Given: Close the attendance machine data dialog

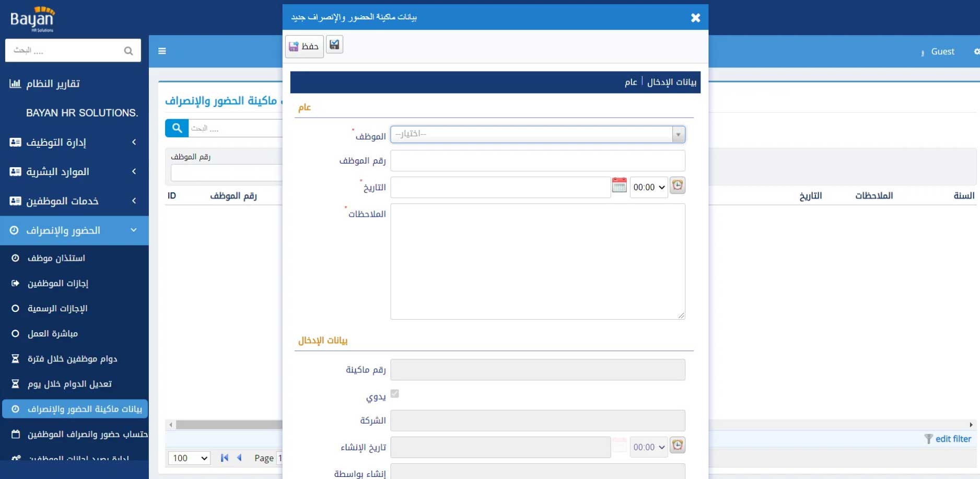Looking at the screenshot, I should click(x=695, y=18).
